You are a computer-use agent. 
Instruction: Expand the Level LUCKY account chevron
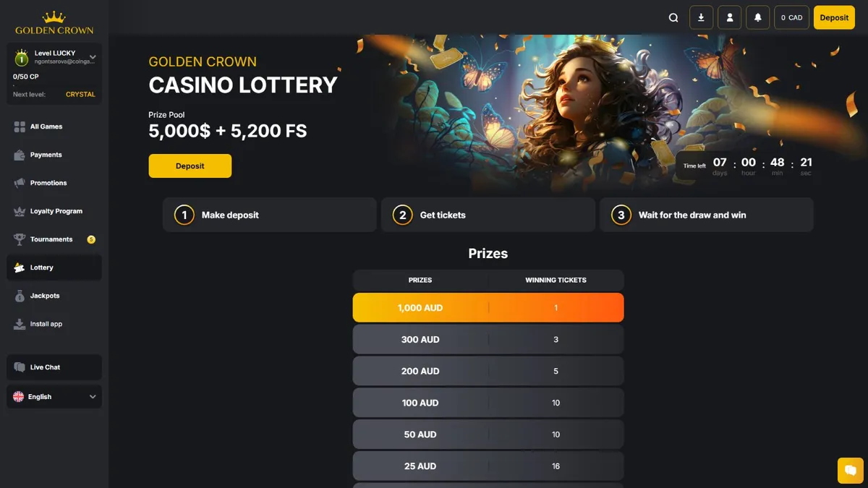tap(93, 56)
